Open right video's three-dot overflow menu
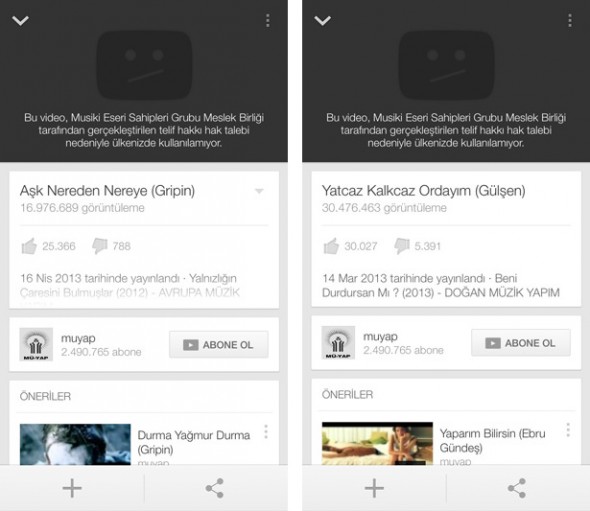This screenshot has width=590, height=511. point(570,20)
